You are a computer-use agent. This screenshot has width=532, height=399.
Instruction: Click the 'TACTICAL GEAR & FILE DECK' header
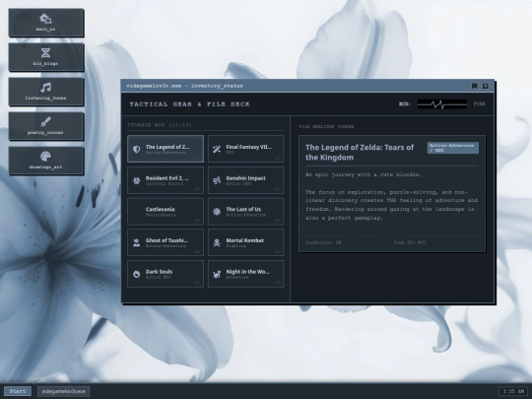tap(190, 104)
